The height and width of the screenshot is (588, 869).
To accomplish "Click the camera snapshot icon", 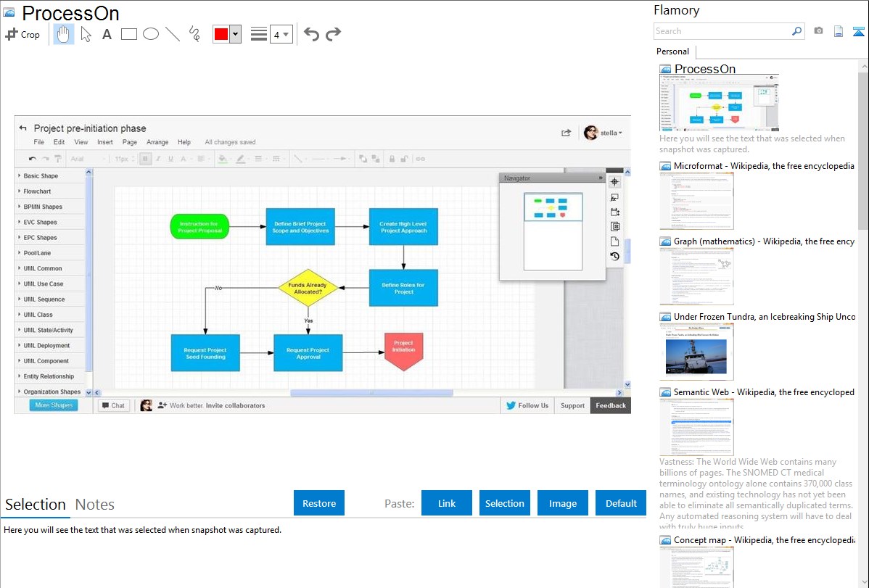I will pyautogui.click(x=818, y=31).
